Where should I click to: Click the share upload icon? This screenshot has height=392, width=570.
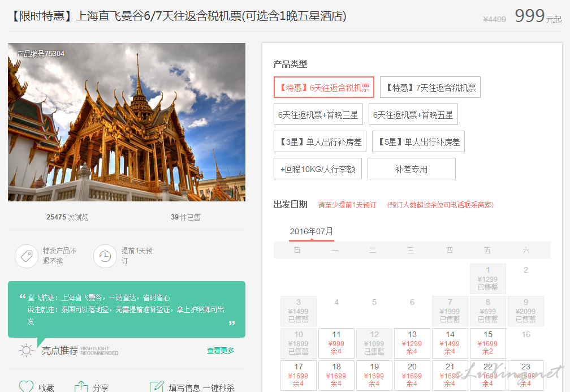[x=81, y=386]
